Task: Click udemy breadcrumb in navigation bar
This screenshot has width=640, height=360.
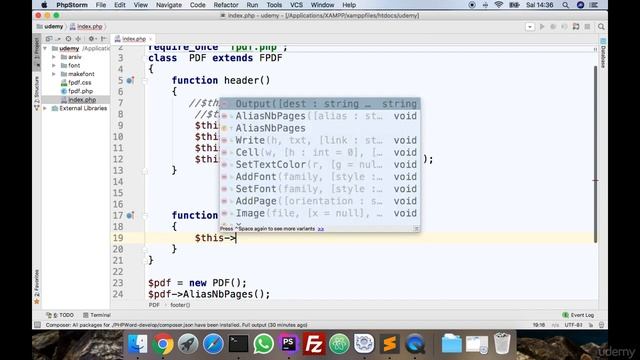Action: [x=50, y=27]
